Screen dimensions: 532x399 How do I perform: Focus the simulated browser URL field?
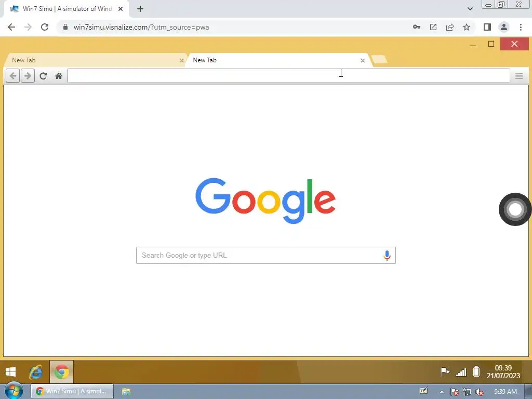[289, 76]
